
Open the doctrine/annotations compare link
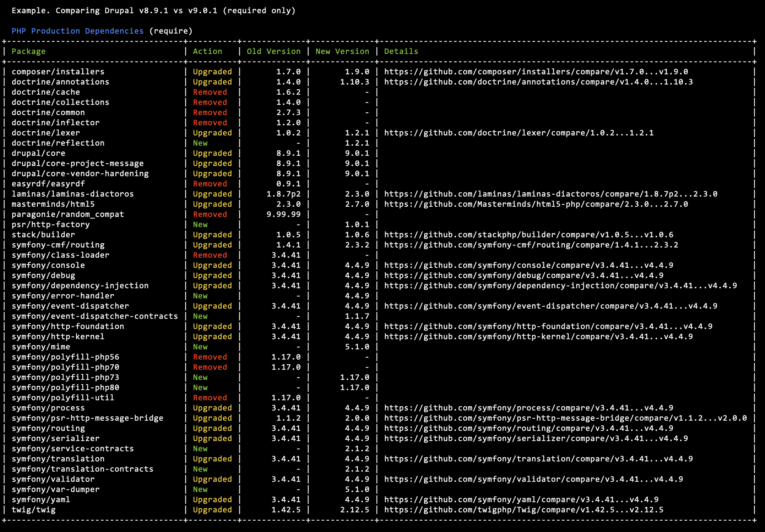tap(538, 82)
